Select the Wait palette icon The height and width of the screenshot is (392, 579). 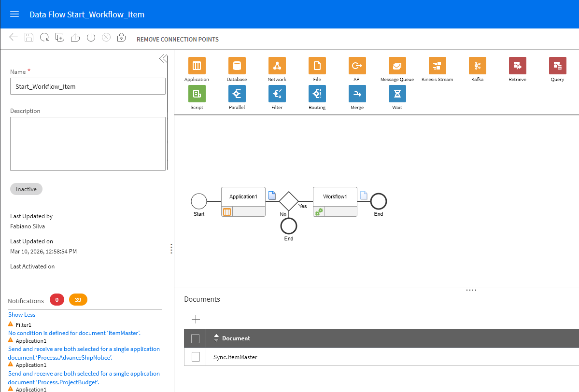pyautogui.click(x=397, y=94)
